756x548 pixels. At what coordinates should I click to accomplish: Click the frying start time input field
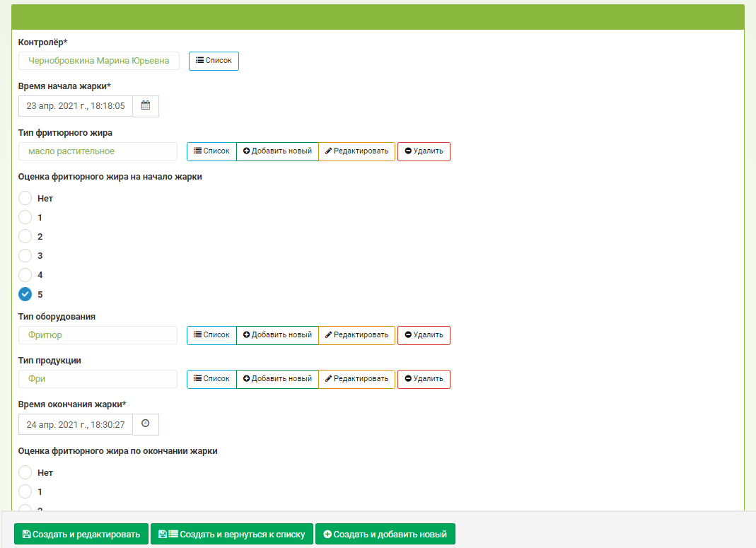[x=76, y=106]
